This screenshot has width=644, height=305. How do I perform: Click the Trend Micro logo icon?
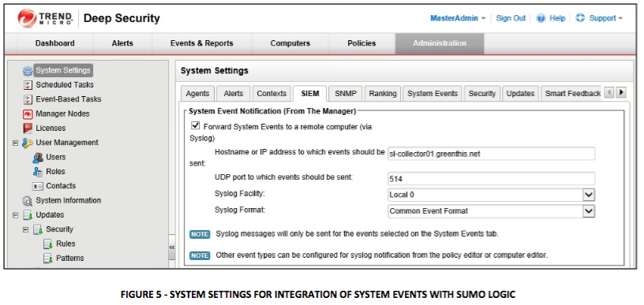click(x=27, y=18)
